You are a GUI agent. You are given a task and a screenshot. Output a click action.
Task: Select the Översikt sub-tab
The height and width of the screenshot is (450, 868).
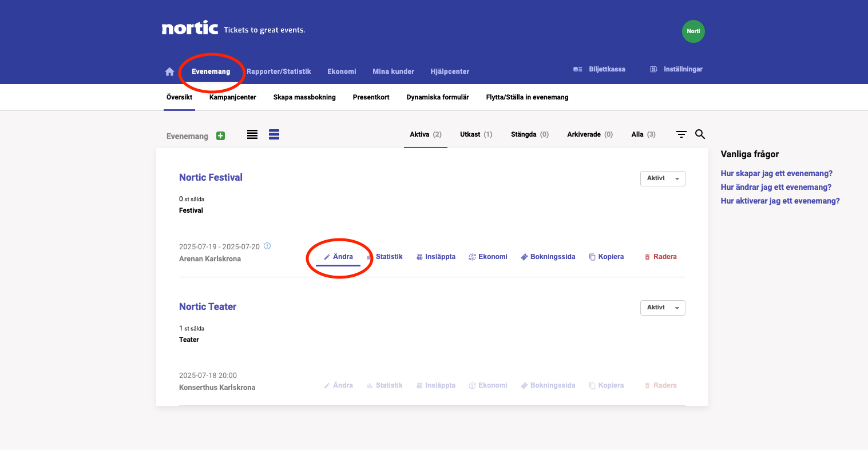pos(179,97)
